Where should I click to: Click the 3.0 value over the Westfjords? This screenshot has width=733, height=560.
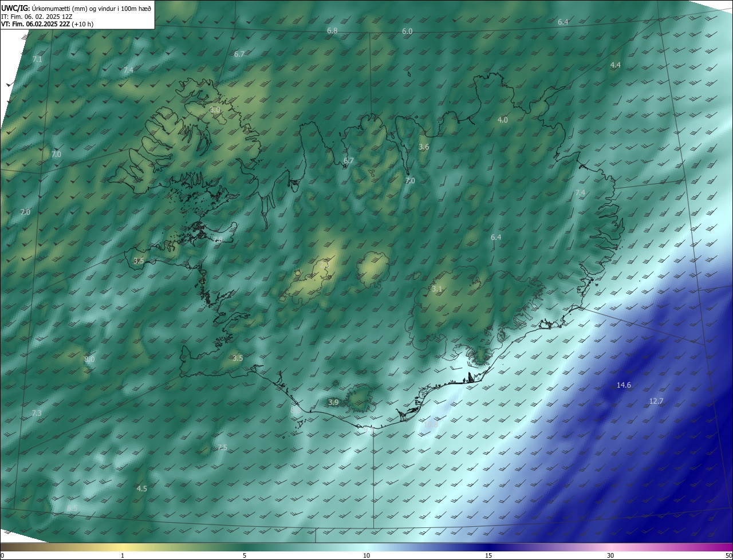click(215, 109)
